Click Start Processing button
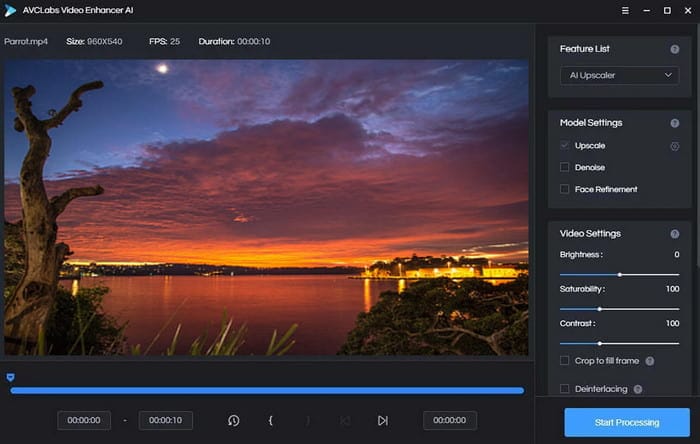 (x=627, y=422)
